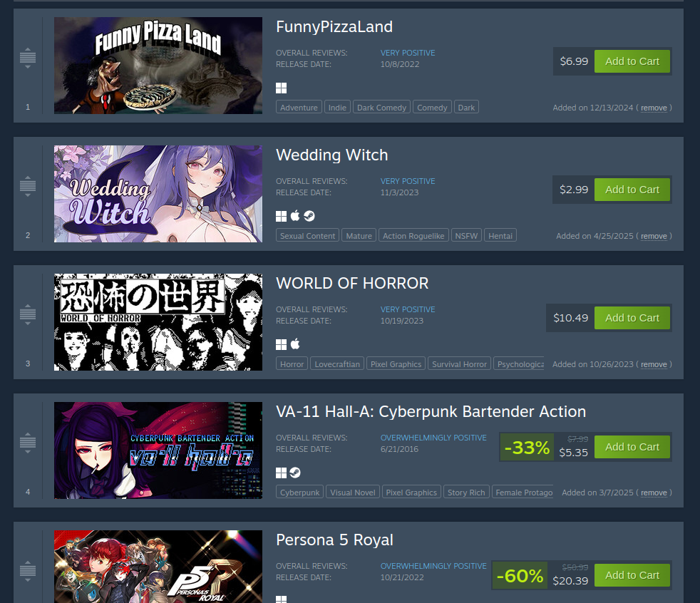Open the VA-11 Hall-A game title link
Image resolution: width=700 pixels, height=603 pixels.
click(x=431, y=411)
